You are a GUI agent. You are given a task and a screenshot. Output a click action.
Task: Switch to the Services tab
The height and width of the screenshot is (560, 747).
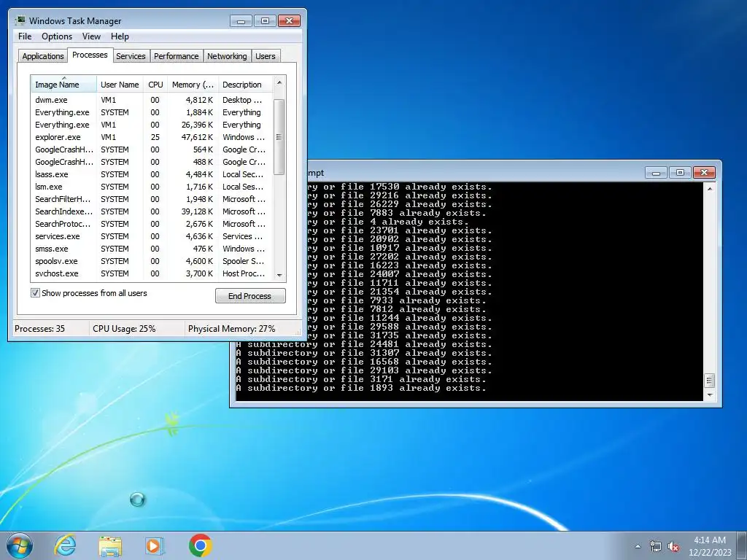(x=131, y=55)
